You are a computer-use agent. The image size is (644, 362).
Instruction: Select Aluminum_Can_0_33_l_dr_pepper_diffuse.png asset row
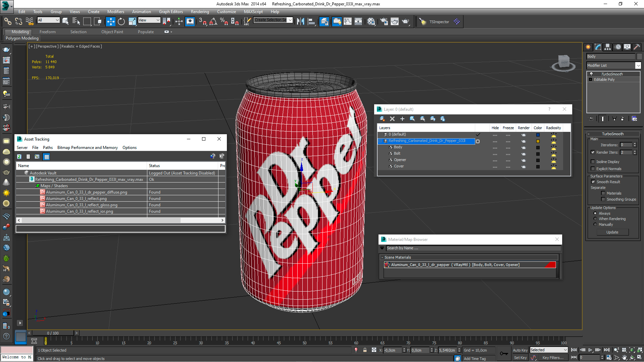click(x=120, y=192)
